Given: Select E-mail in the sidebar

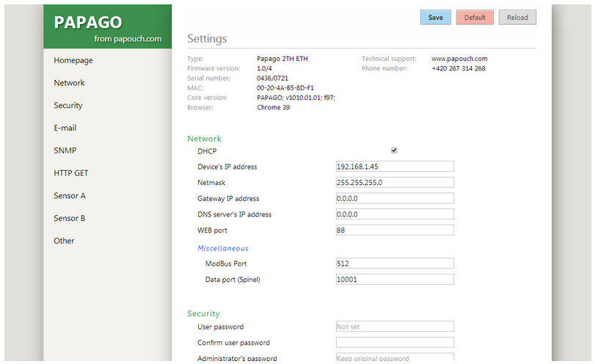Looking at the screenshot, I should coord(65,128).
